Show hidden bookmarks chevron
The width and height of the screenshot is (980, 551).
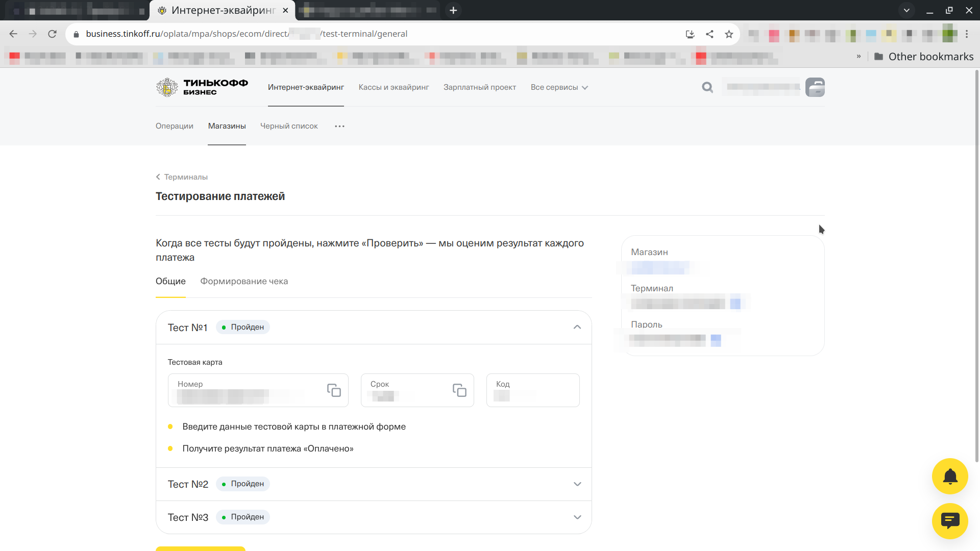(x=859, y=57)
